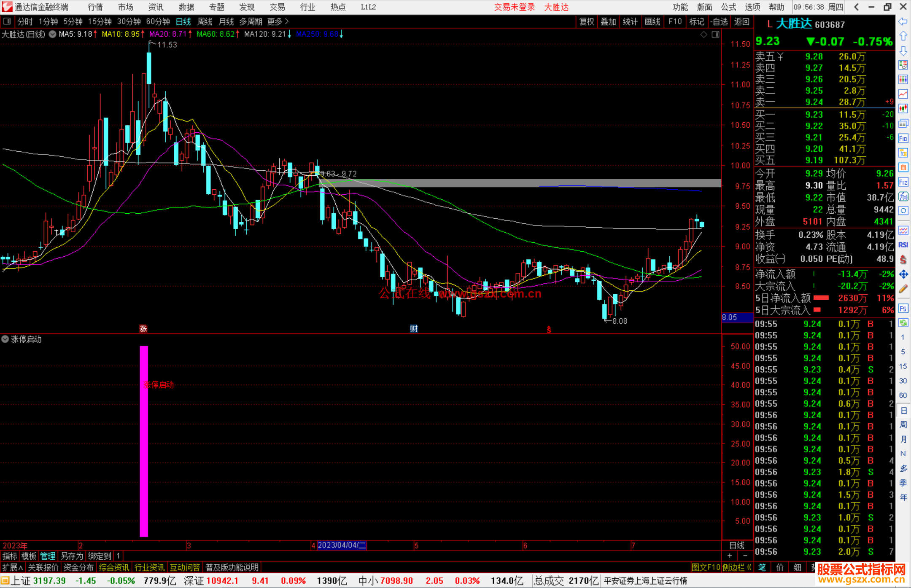Expand the 扩展 panel at bottom left
This screenshot has height=588, width=911.
[x=12, y=567]
